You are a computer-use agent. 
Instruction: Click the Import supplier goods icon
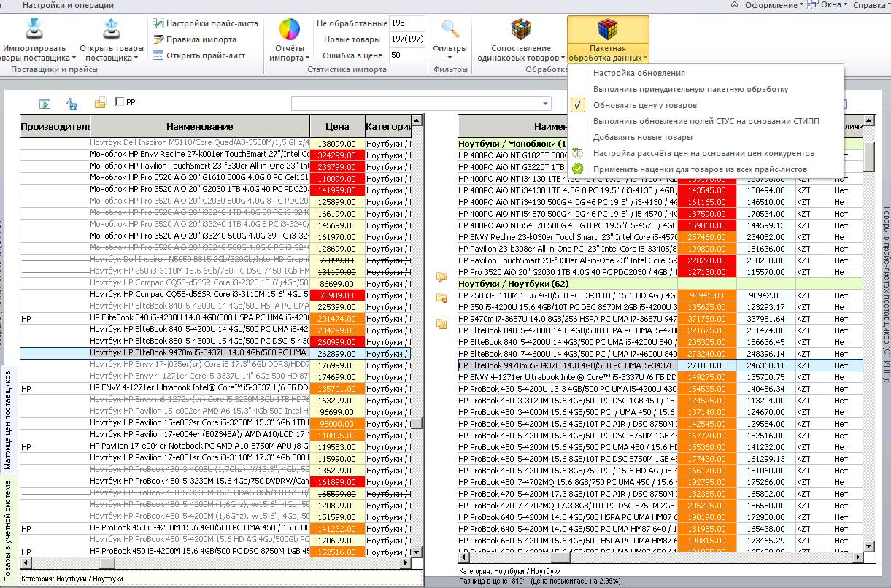34,29
